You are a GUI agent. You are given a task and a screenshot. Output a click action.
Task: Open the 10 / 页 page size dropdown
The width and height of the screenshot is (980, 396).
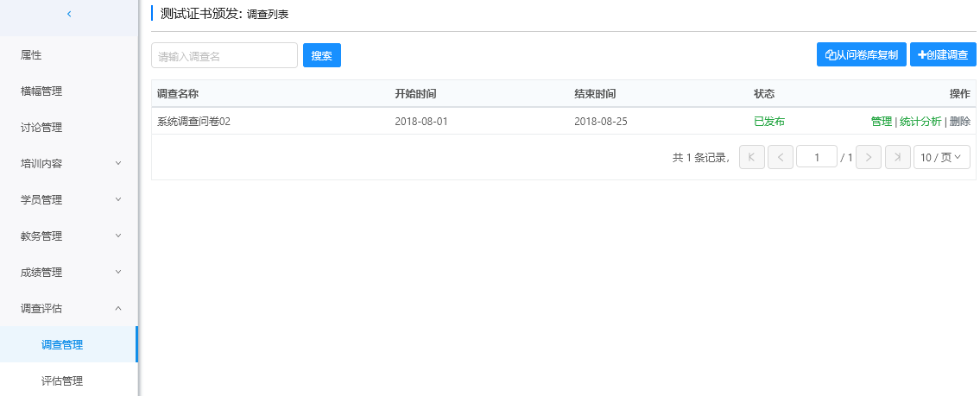[941, 157]
